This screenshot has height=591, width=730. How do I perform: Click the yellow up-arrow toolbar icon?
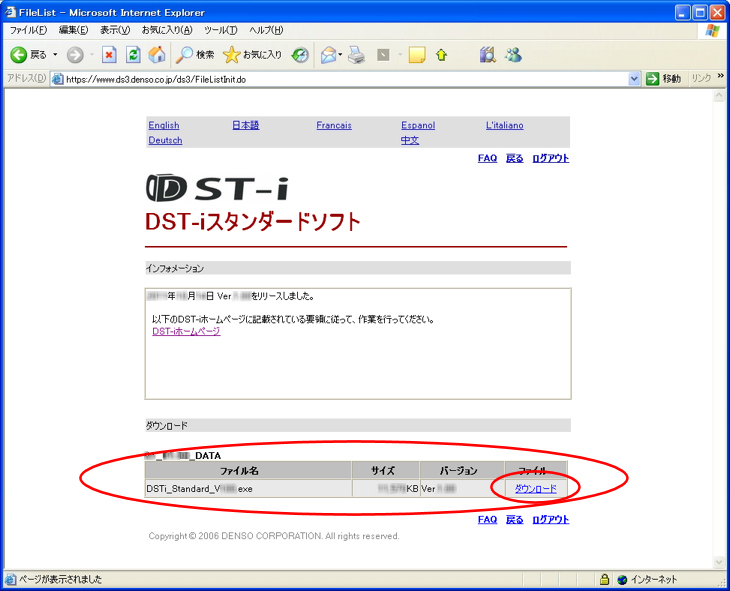click(441, 55)
